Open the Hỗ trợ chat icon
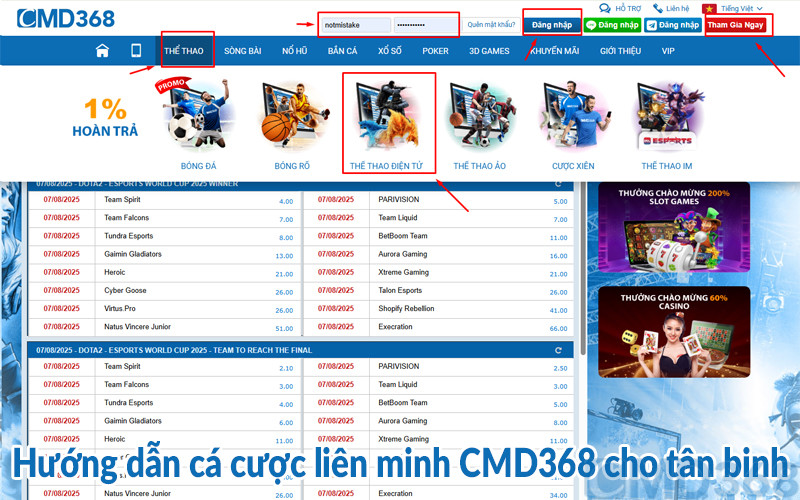This screenshot has width=800, height=500. click(x=605, y=8)
